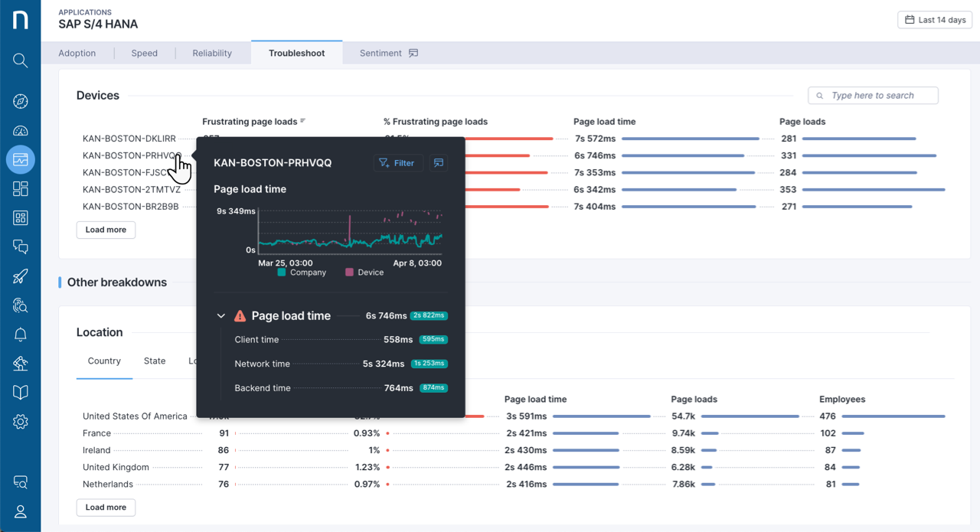Collapse the Page load time breakdown section

coord(221,315)
